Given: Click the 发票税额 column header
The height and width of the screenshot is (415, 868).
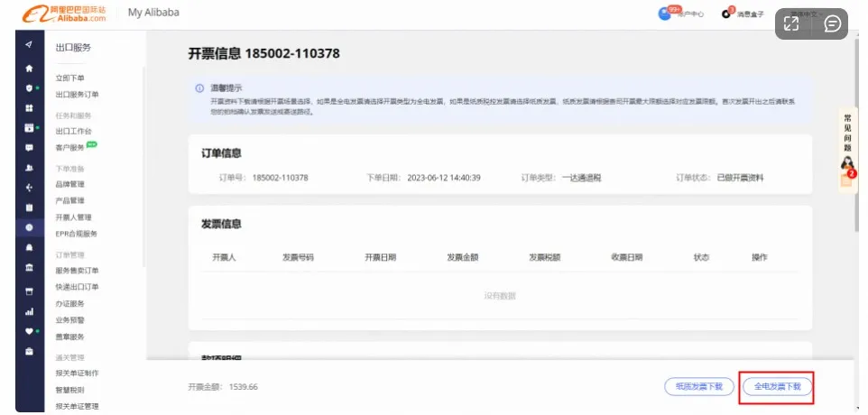Looking at the screenshot, I should (545, 257).
